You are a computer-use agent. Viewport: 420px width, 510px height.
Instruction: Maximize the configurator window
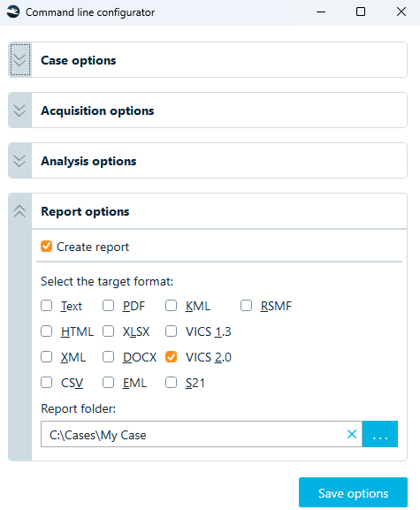[361, 11]
